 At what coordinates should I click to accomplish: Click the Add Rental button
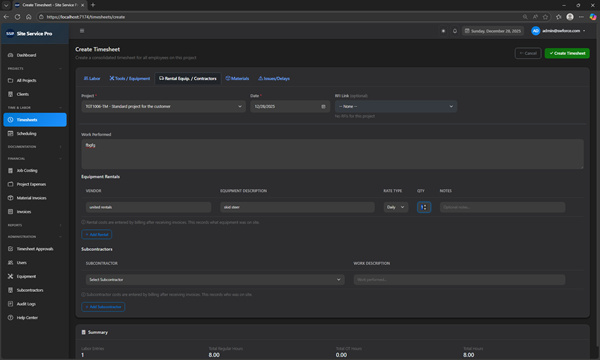pyautogui.click(x=96, y=235)
